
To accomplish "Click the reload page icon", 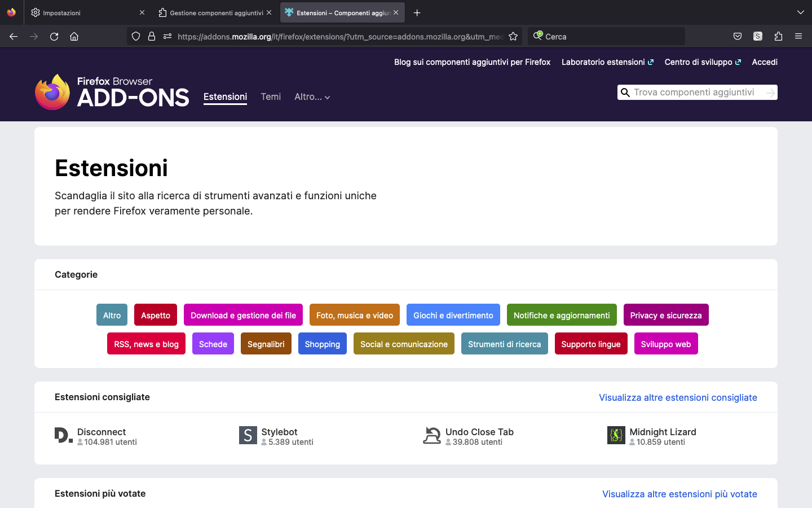I will pyautogui.click(x=54, y=37).
